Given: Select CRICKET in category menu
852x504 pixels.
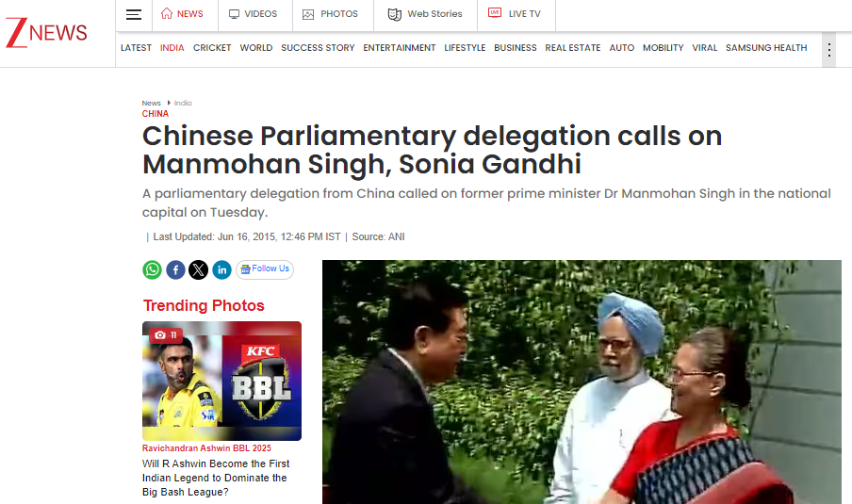Looking at the screenshot, I should [212, 48].
